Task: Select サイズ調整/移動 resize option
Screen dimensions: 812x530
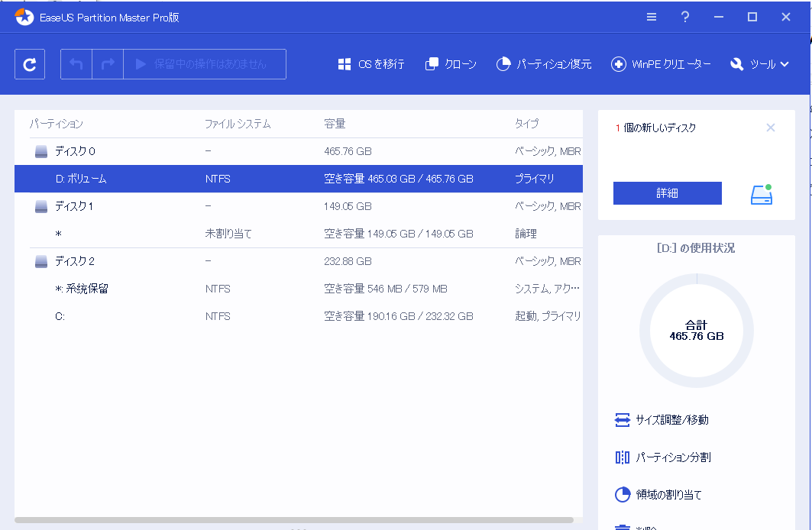Action: click(x=663, y=420)
